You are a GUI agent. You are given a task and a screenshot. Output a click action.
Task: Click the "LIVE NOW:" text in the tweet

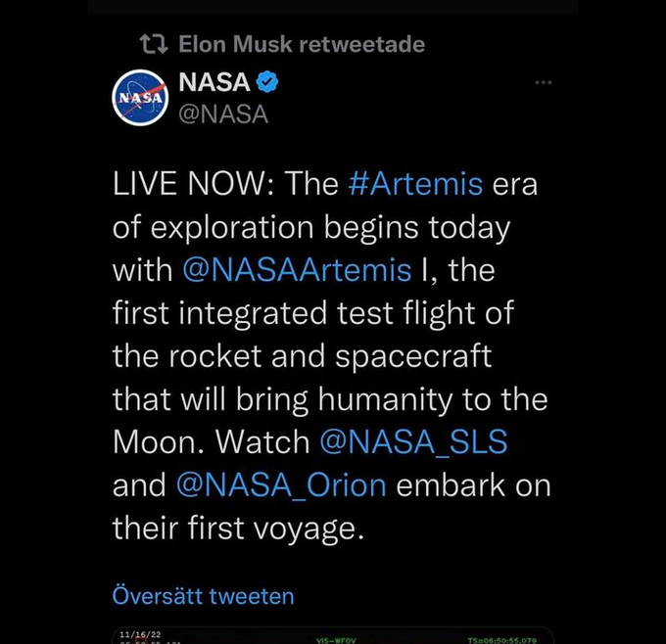(x=193, y=184)
